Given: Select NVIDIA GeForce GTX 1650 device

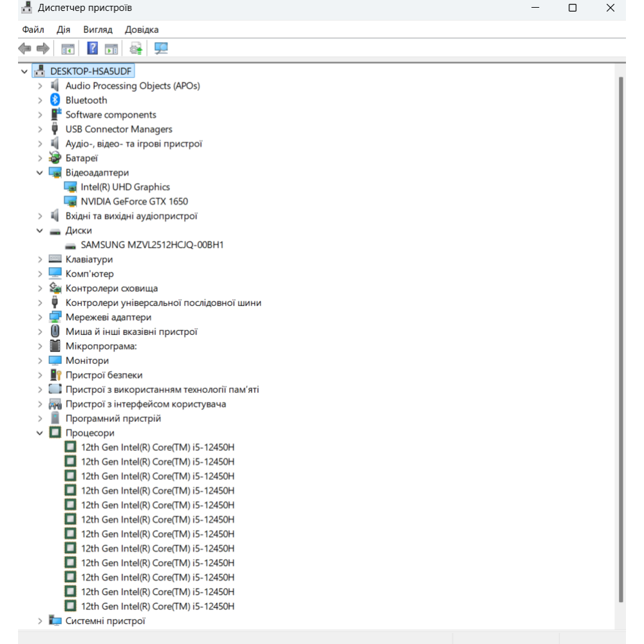Looking at the screenshot, I should point(134,202).
